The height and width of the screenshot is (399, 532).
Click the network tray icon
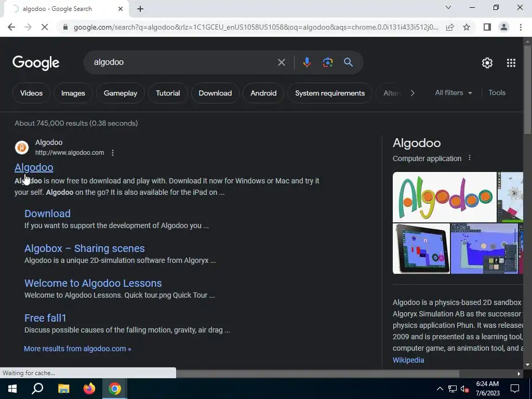point(453,389)
